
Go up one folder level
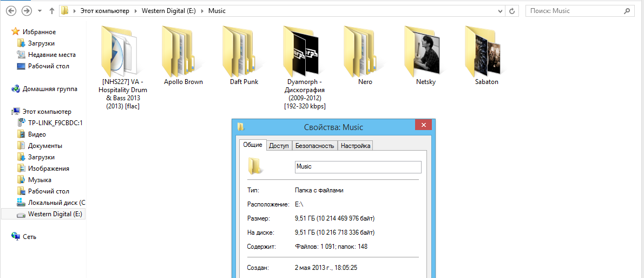[52, 11]
